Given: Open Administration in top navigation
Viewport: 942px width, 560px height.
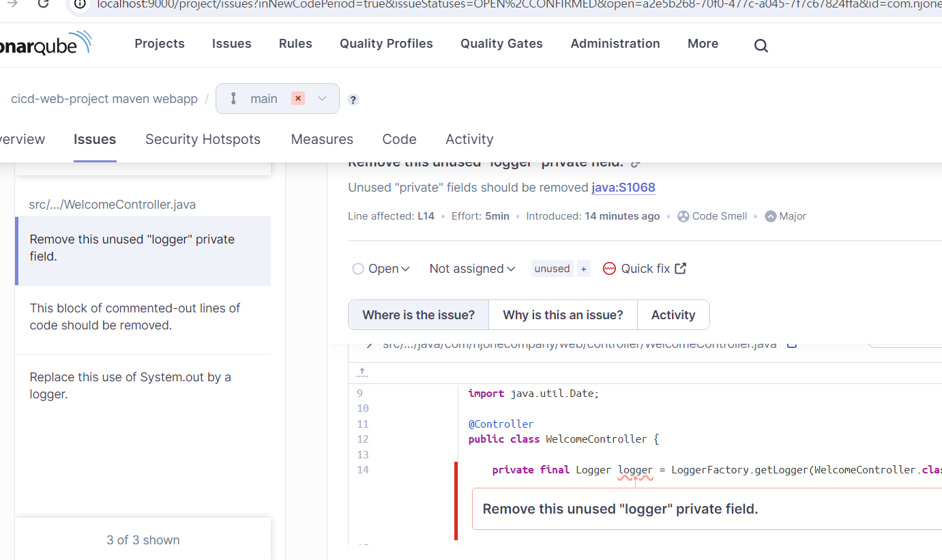Looking at the screenshot, I should point(615,44).
